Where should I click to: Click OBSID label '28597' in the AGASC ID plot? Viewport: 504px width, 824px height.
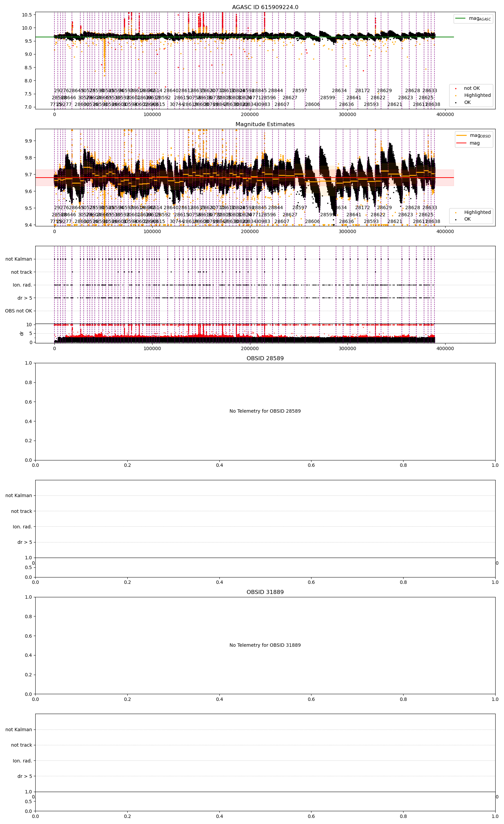click(300, 91)
